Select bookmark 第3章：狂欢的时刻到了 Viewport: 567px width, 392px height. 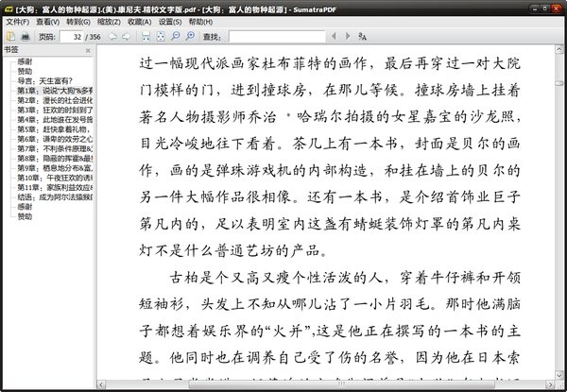click(x=55, y=110)
